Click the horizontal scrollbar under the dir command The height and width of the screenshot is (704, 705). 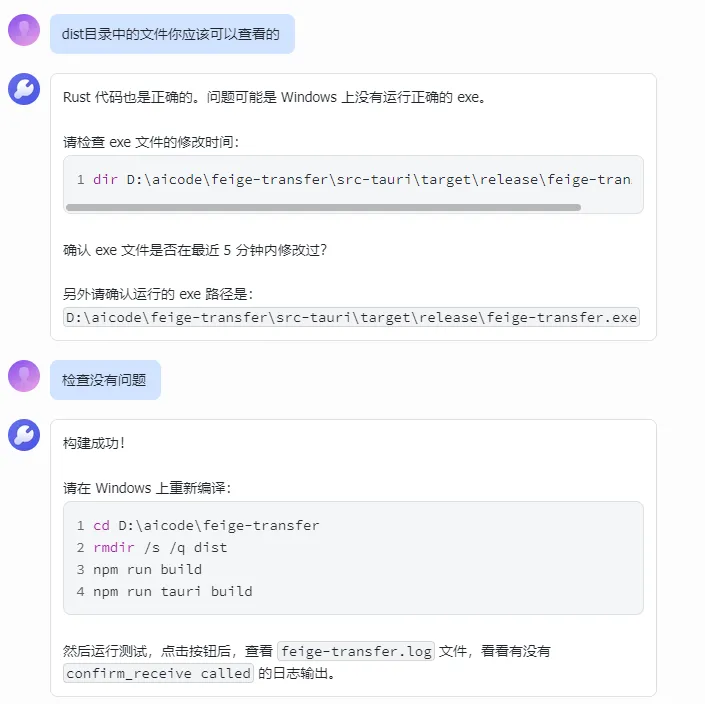[323, 207]
